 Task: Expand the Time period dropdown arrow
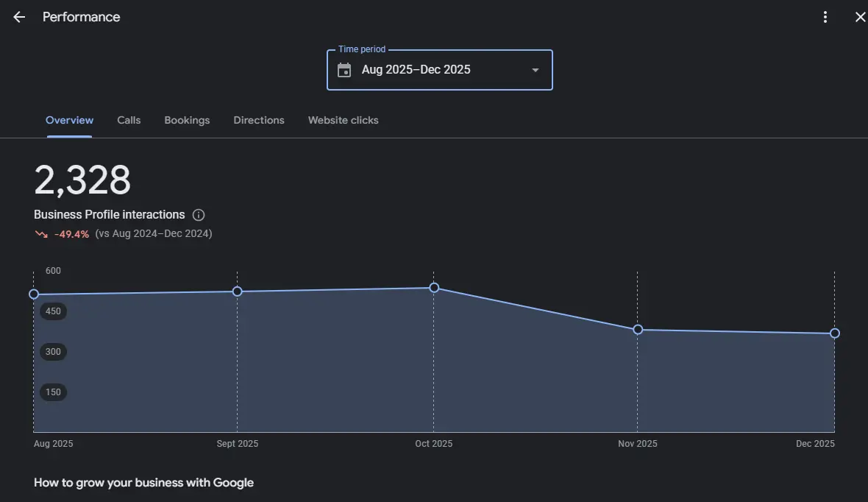[535, 70]
